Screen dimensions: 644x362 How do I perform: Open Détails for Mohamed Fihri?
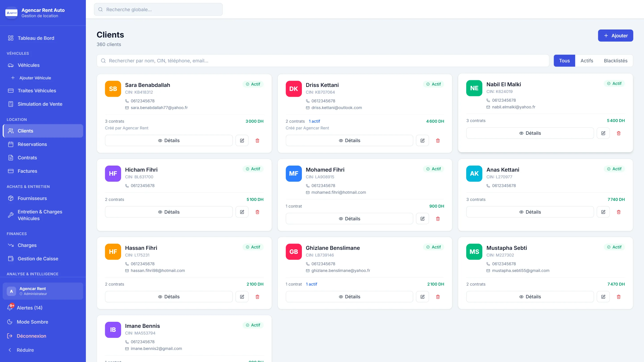349,219
